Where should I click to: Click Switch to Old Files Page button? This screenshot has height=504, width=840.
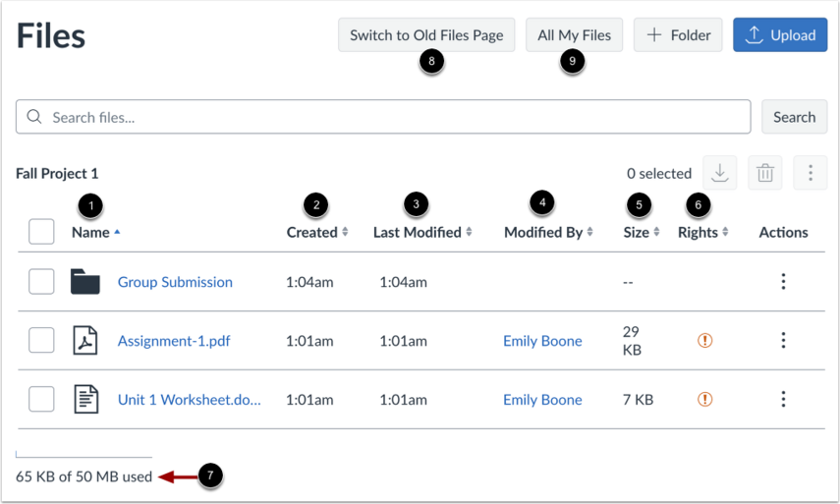[426, 34]
